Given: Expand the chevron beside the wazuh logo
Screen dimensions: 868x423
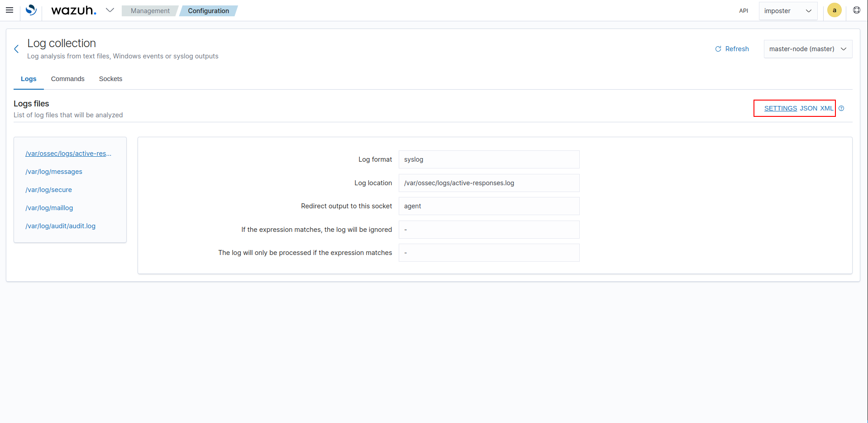Looking at the screenshot, I should pyautogui.click(x=110, y=10).
